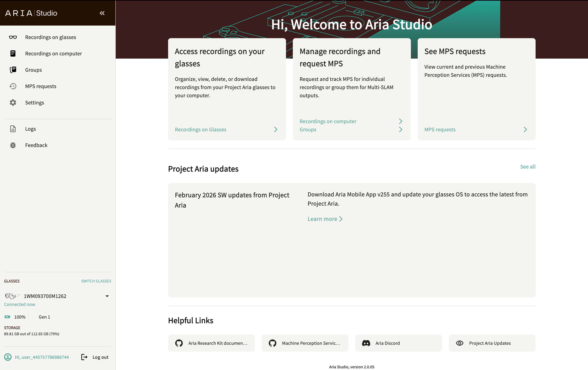
Task: Click the Groups stacked-files icon
Action: pos(13,70)
